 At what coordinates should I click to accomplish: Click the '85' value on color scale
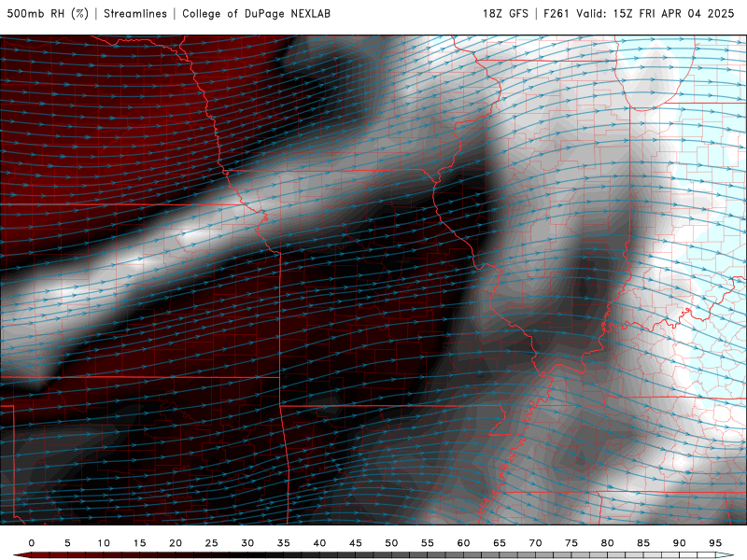643,543
